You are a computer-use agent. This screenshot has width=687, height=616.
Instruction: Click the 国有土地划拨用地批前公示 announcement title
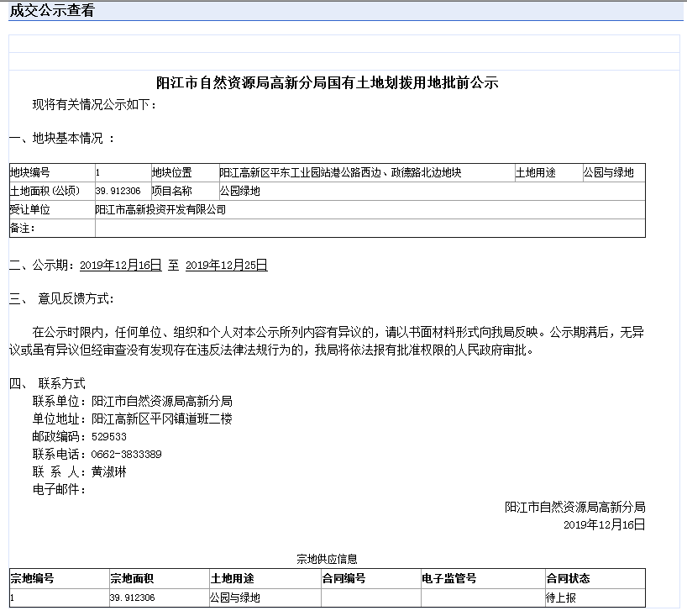[x=328, y=83]
